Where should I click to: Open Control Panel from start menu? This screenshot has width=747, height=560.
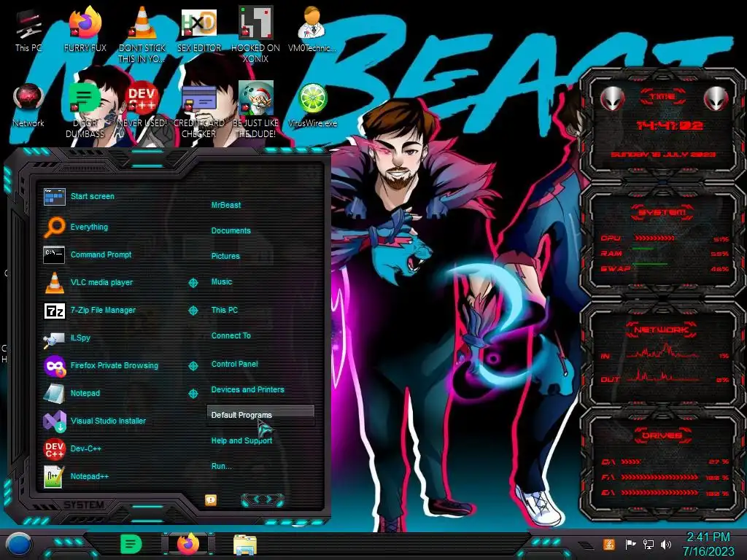(234, 364)
